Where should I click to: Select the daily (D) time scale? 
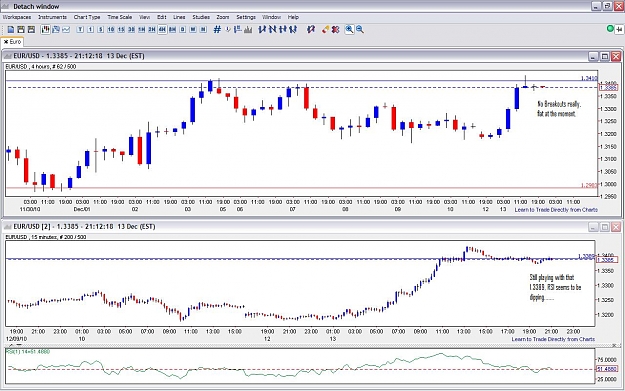coord(183,29)
